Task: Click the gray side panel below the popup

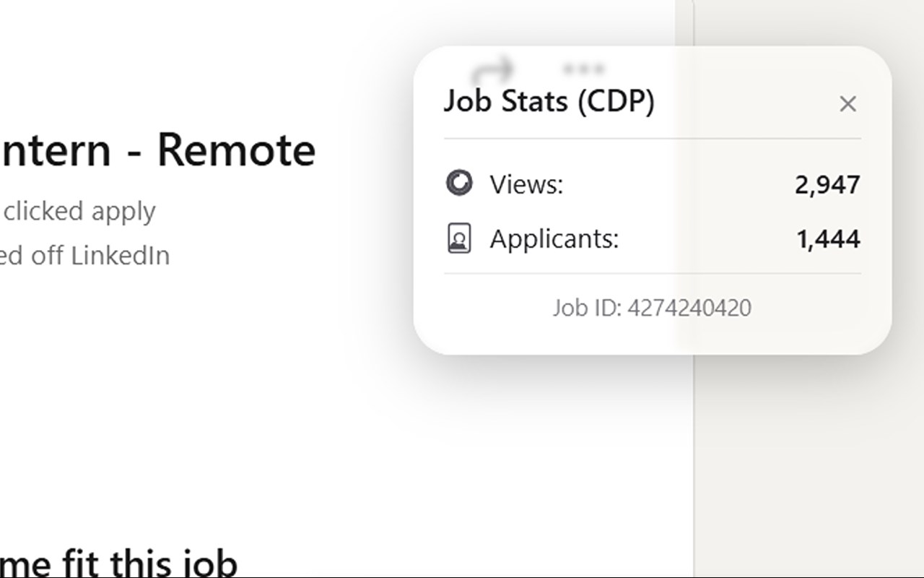Action: click(808, 470)
